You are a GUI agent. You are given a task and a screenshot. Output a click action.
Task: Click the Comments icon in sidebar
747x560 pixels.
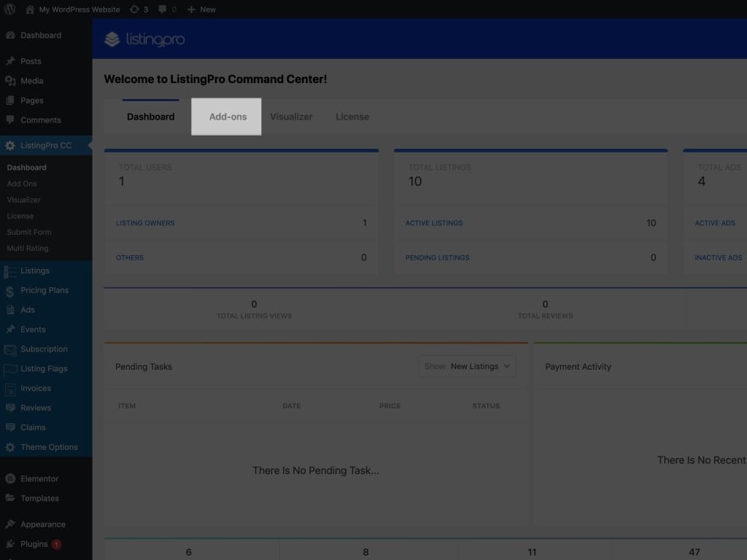pos(10,120)
